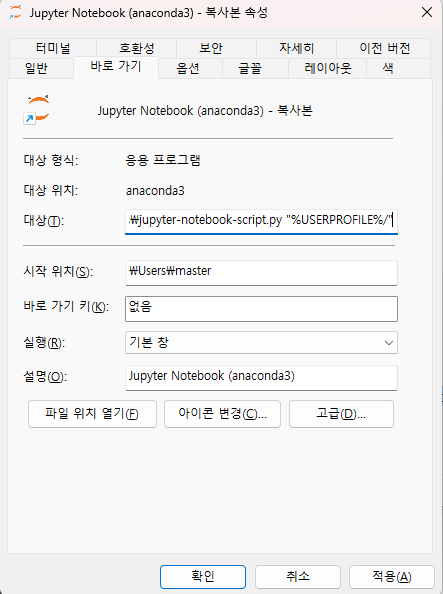
Task: Click the 아이콘 변경 button
Action: pyautogui.click(x=222, y=414)
